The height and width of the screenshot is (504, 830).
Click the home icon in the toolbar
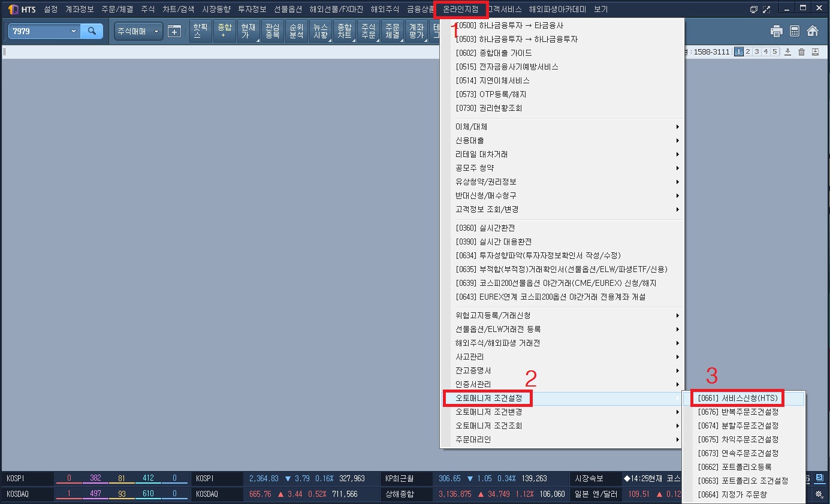tap(813, 31)
